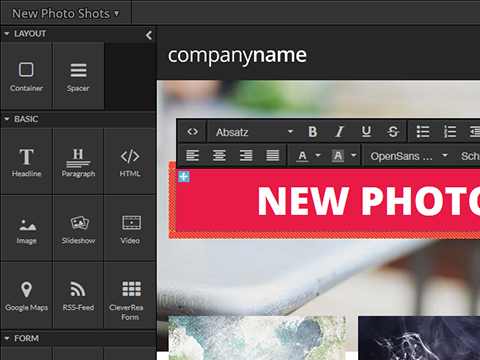Toggle bold text formatting
Viewport: 480px width, 360px height.
(x=312, y=132)
